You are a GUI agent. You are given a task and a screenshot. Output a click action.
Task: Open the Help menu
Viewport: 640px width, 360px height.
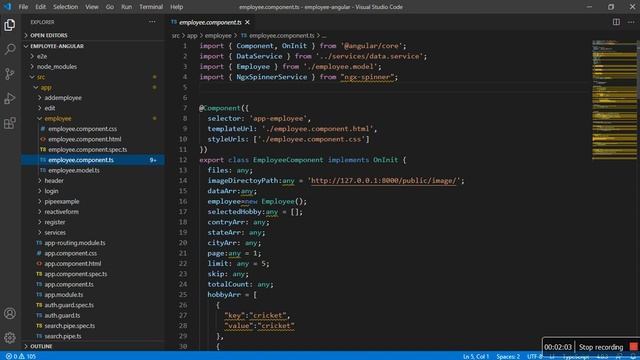click(x=176, y=7)
